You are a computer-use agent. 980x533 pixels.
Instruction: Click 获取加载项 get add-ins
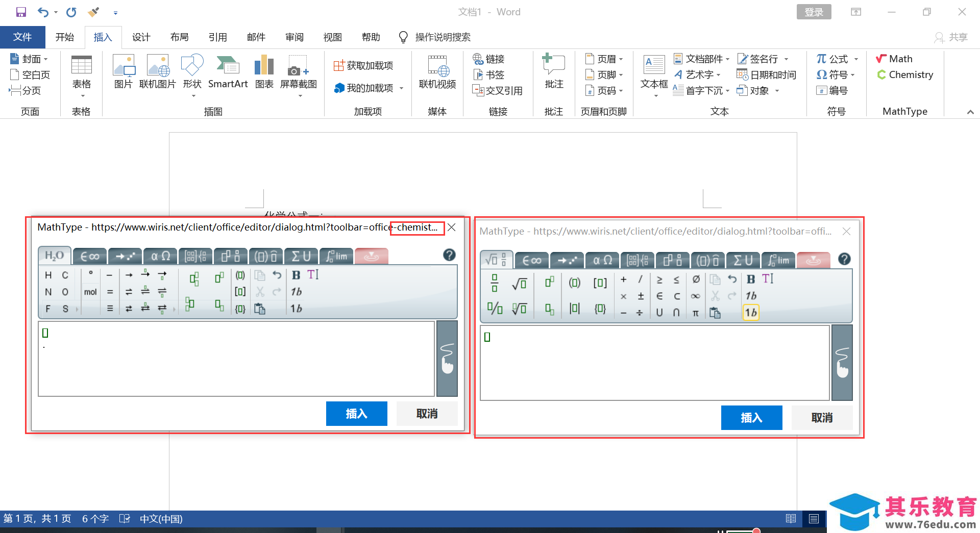[363, 66]
